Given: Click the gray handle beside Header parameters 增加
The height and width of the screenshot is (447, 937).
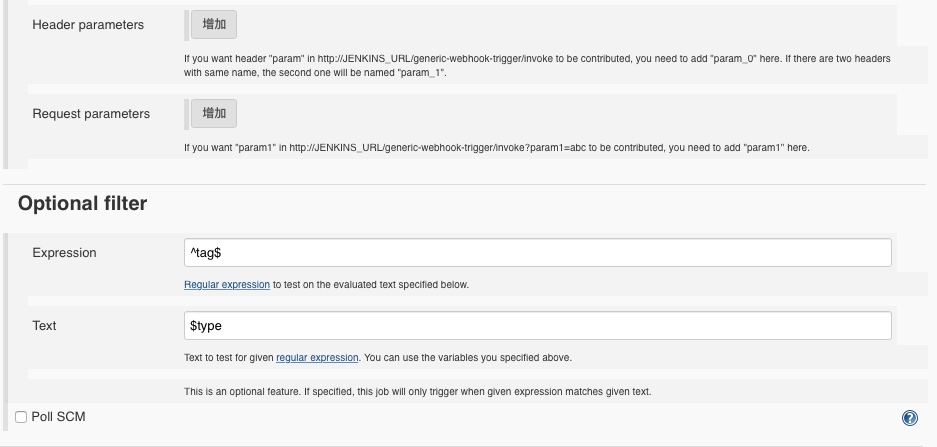Looking at the screenshot, I should point(187,25).
